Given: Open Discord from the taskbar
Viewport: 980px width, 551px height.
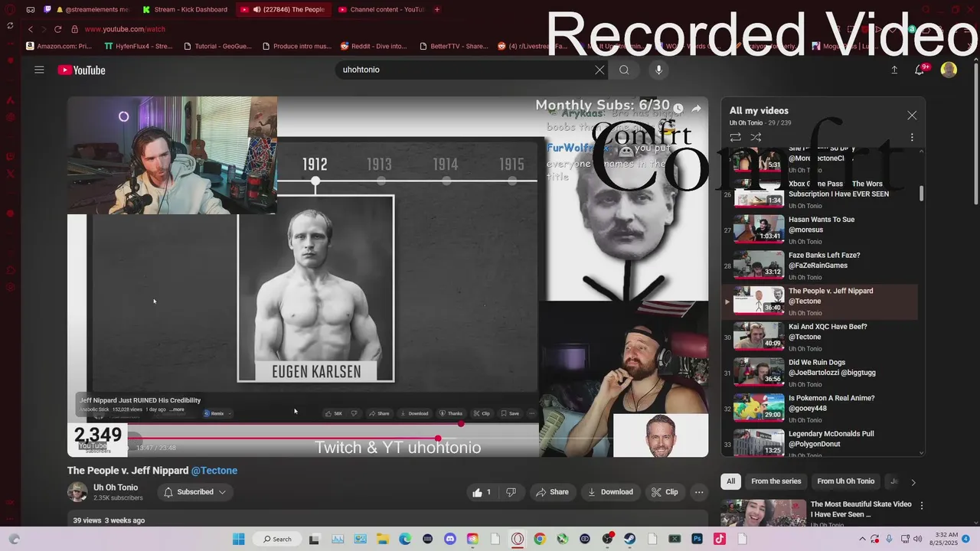Looking at the screenshot, I should coord(449,539).
